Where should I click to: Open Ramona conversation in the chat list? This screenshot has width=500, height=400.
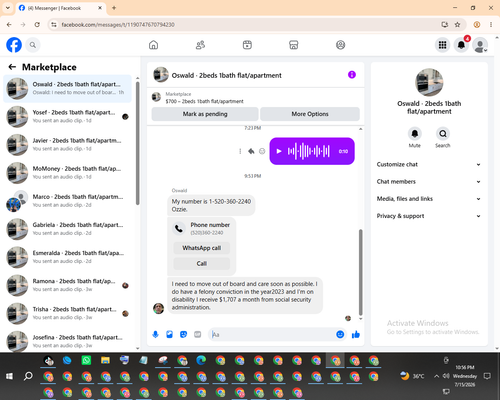click(67, 285)
